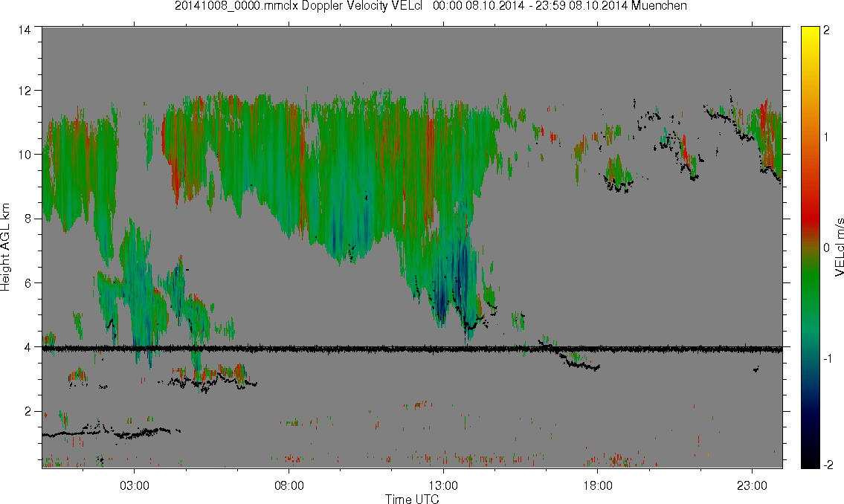This screenshot has width=844, height=504.
Task: Click the black horizontal line at 4 km
Action: coord(412,349)
